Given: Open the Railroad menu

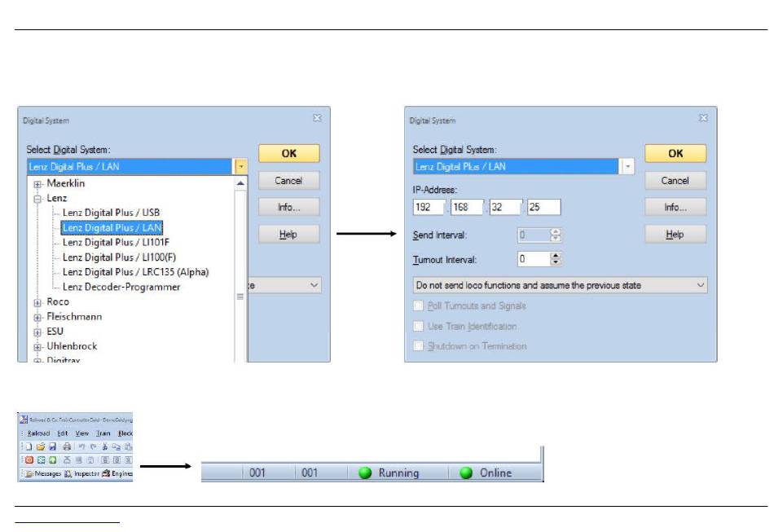Looking at the screenshot, I should pos(38,433).
